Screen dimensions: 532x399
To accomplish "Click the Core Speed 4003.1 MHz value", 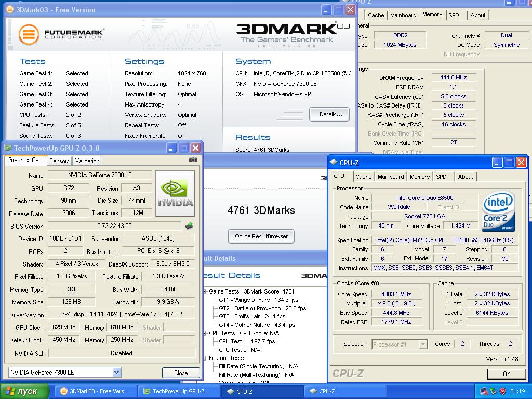I will pyautogui.click(x=396, y=294).
